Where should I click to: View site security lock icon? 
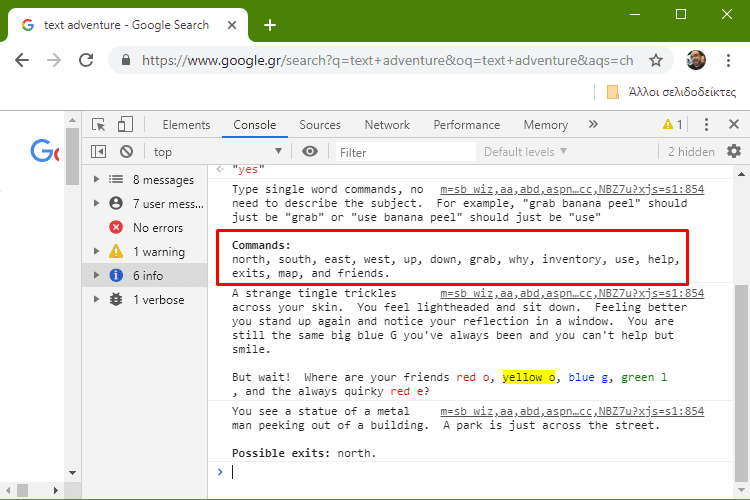click(126, 60)
